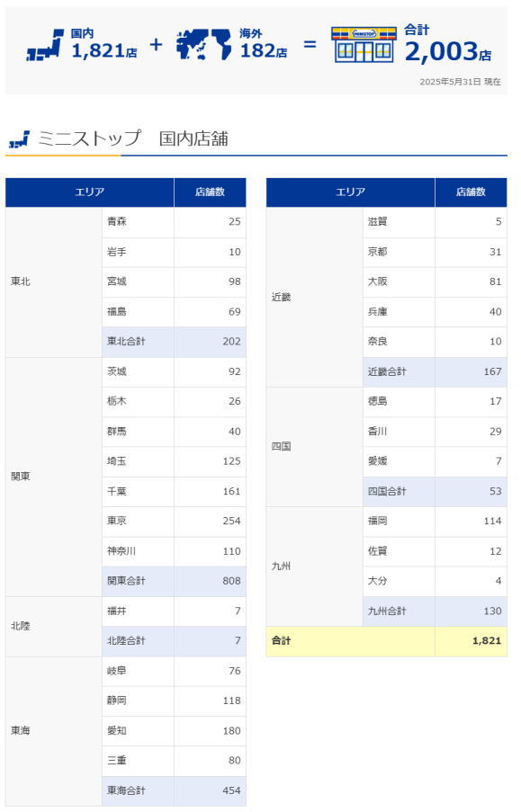This screenshot has height=812, width=521.
Task: Click the 大阪 prefecture row
Action: point(435,281)
